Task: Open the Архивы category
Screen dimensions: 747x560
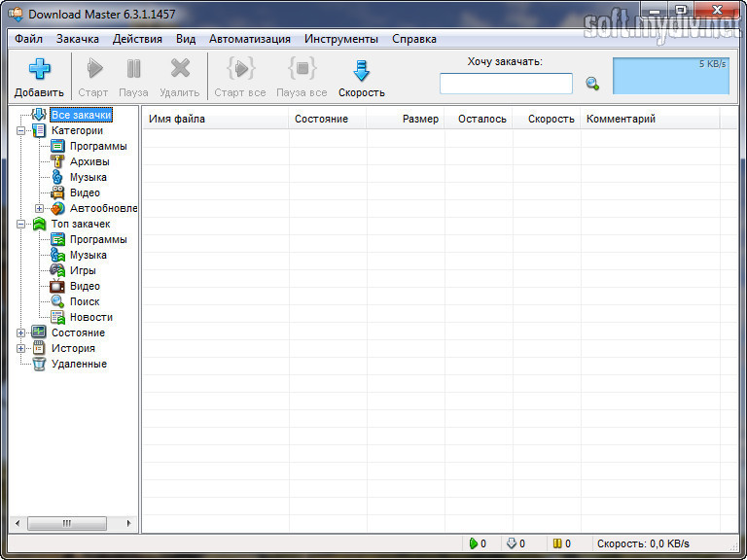Action: (89, 162)
